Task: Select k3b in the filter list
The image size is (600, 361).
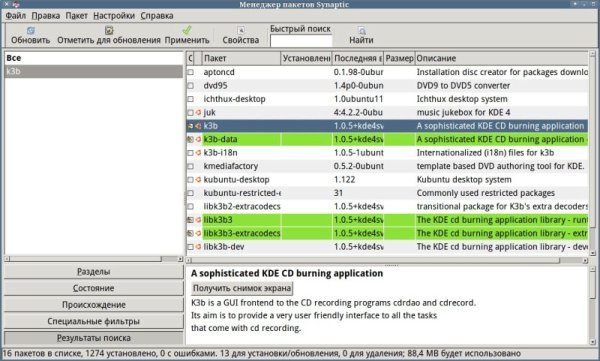Action: tap(94, 71)
